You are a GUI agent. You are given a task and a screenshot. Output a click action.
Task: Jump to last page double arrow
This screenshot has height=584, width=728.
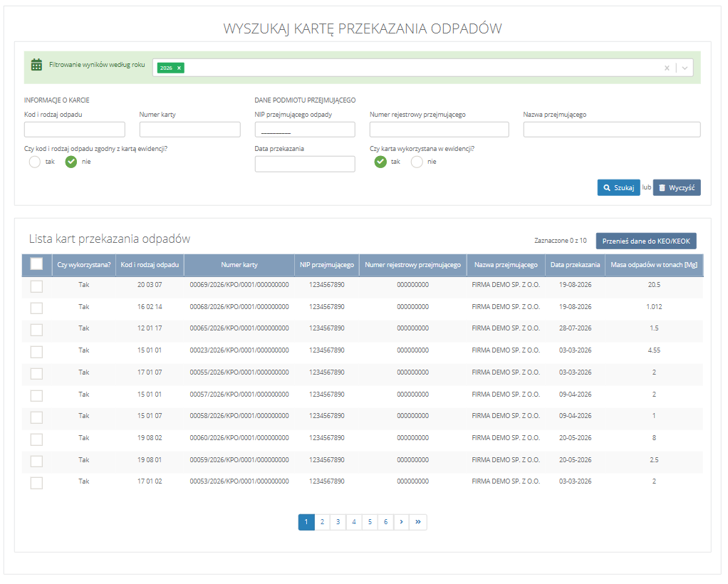[418, 522]
